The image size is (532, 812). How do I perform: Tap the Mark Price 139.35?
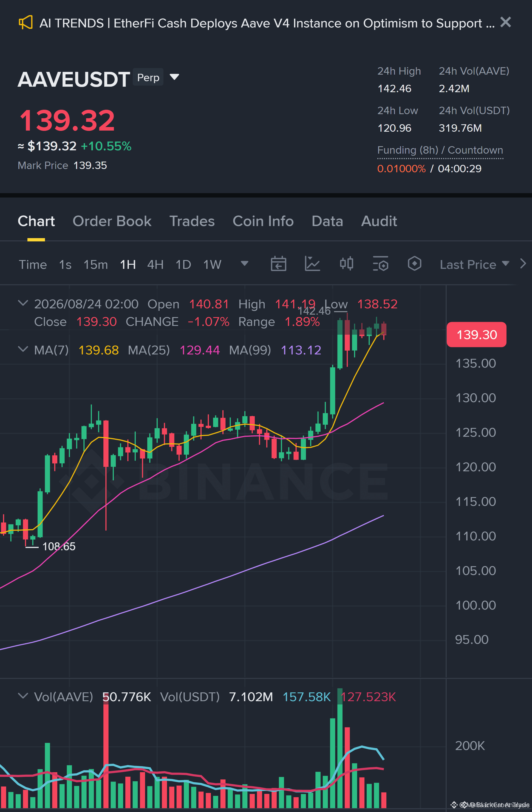[90, 165]
